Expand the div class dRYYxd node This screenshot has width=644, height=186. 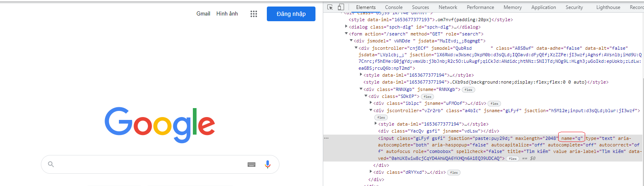pyautogui.click(x=371, y=172)
